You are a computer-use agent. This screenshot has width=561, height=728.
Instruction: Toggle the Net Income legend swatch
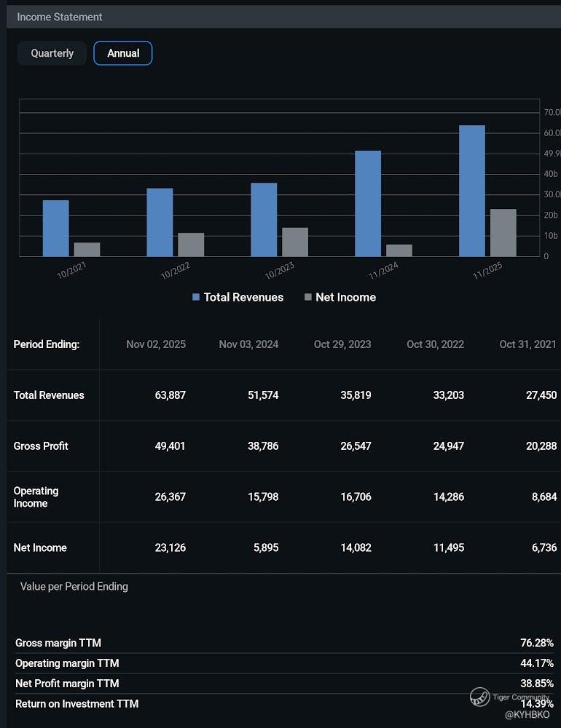click(307, 297)
